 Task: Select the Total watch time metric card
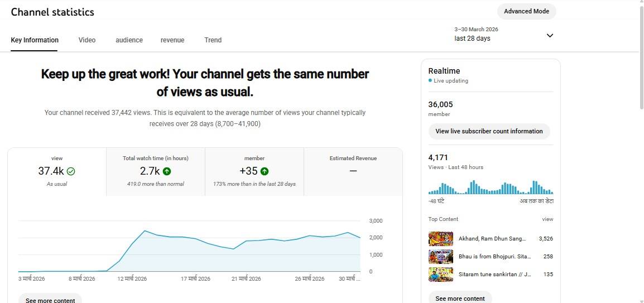point(155,171)
